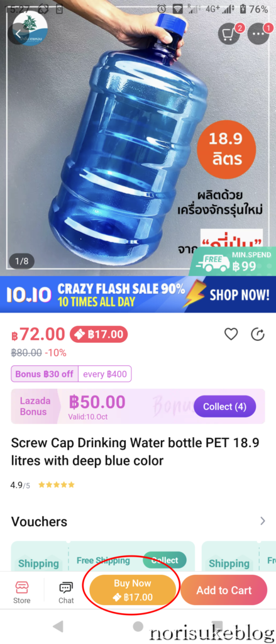Open the 10.10 Crazy Flash Sale banner
Screen dimensions: 276x644
coord(138,294)
